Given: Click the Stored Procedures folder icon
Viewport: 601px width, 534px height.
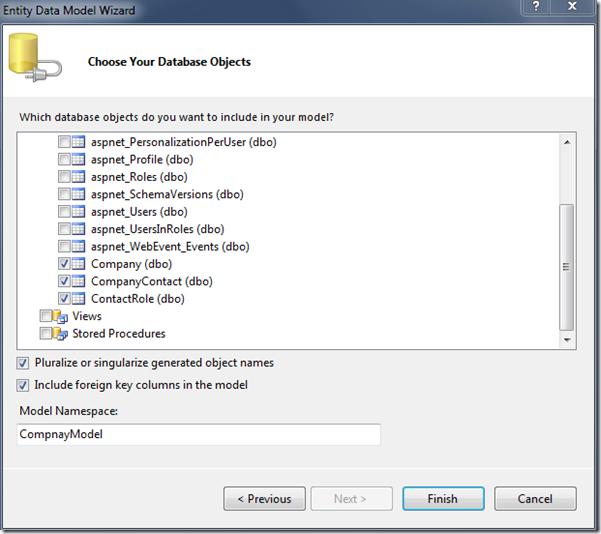Looking at the screenshot, I should (x=60, y=334).
